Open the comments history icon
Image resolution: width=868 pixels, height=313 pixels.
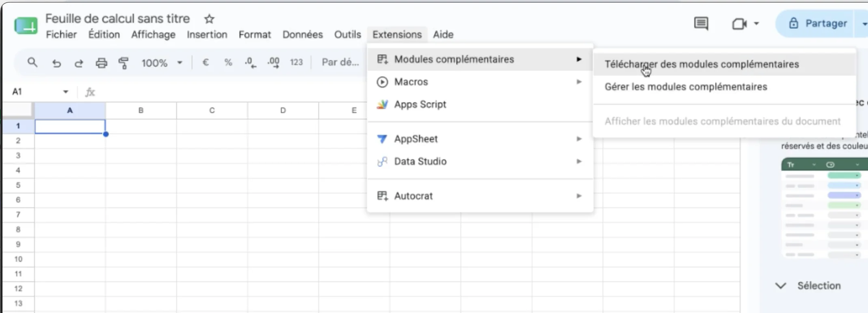tap(701, 24)
